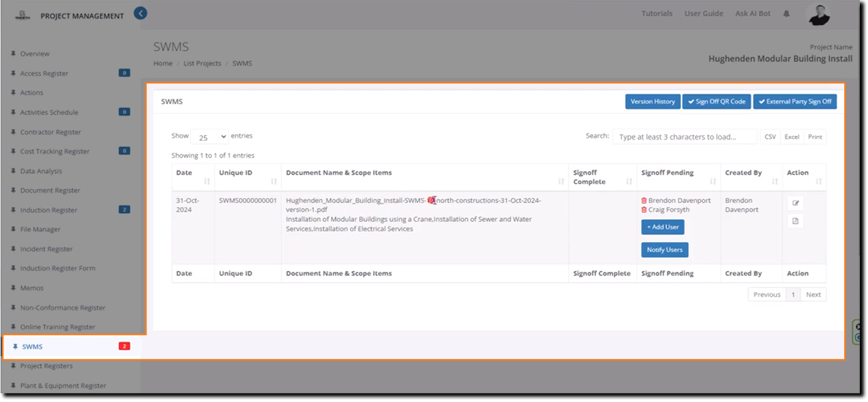This screenshot has width=868, height=402.
Task: Open Project Registers in sidebar
Action: click(46, 366)
